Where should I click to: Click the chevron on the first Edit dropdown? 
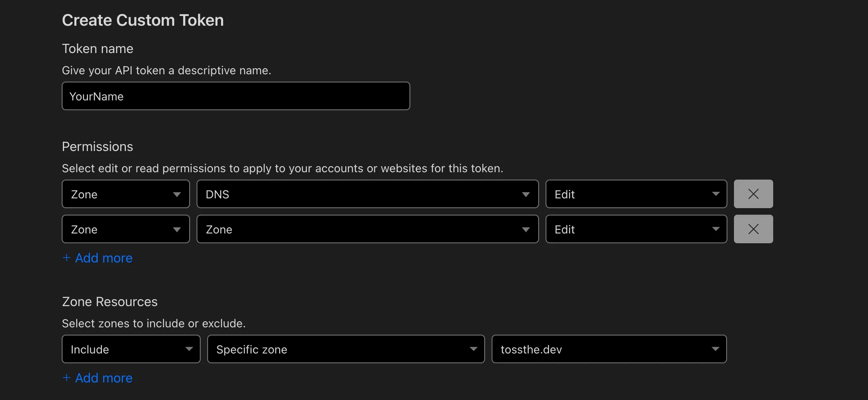pos(716,194)
